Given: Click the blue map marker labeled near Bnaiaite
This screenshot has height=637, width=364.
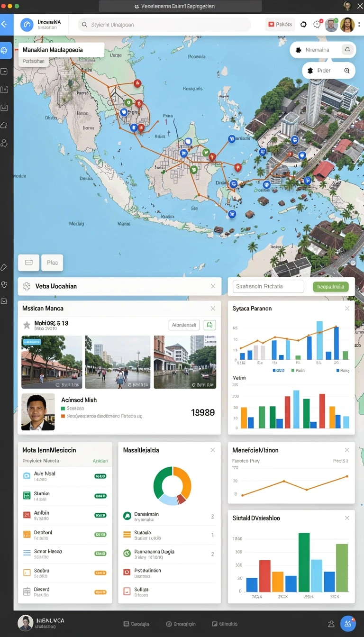Looking at the screenshot, I should click(x=231, y=139).
